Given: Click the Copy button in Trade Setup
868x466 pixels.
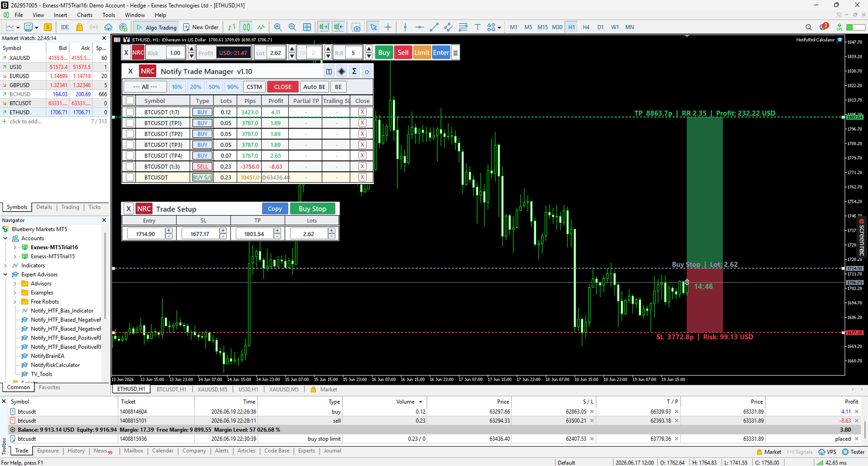Looking at the screenshot, I should click(275, 209).
